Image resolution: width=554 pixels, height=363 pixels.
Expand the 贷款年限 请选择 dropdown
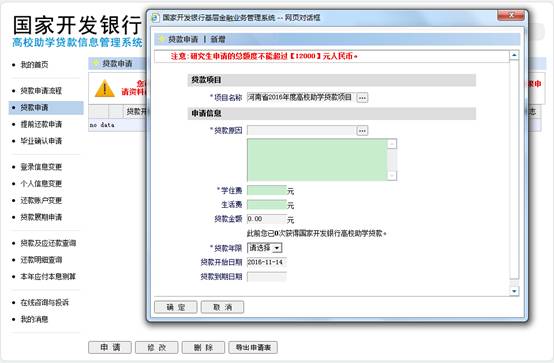click(x=277, y=248)
